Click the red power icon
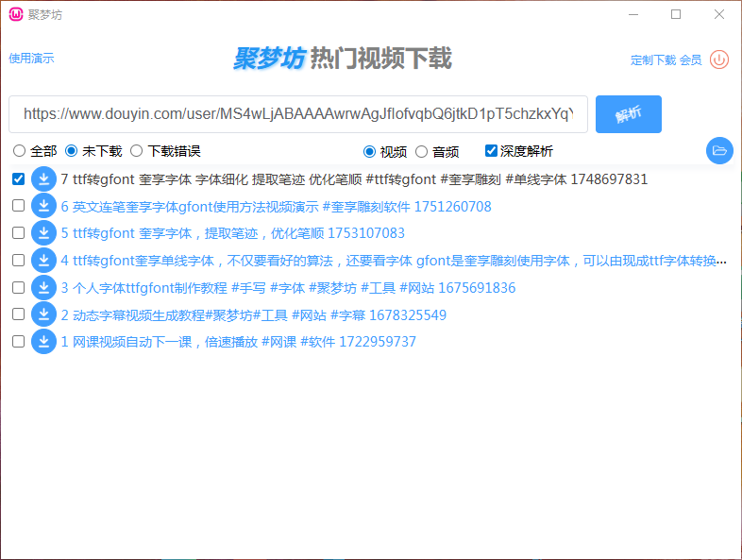Image resolution: width=742 pixels, height=560 pixels. (x=719, y=59)
